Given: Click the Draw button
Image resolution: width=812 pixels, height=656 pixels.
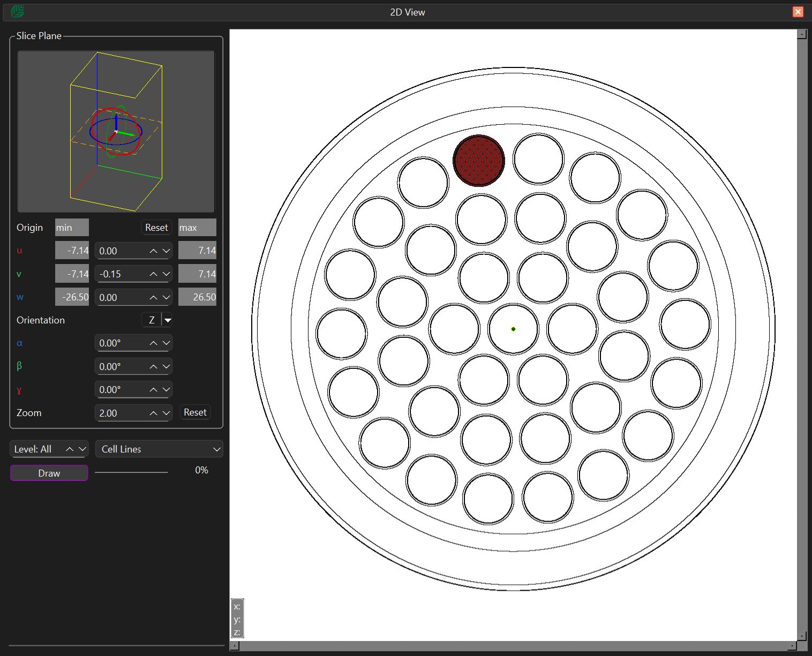Looking at the screenshot, I should [49, 473].
